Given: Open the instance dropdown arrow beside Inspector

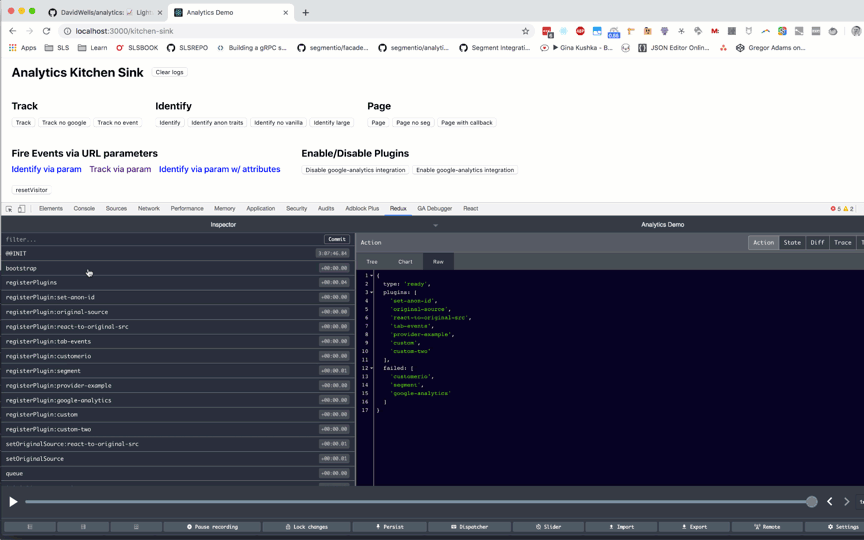Looking at the screenshot, I should click(435, 225).
